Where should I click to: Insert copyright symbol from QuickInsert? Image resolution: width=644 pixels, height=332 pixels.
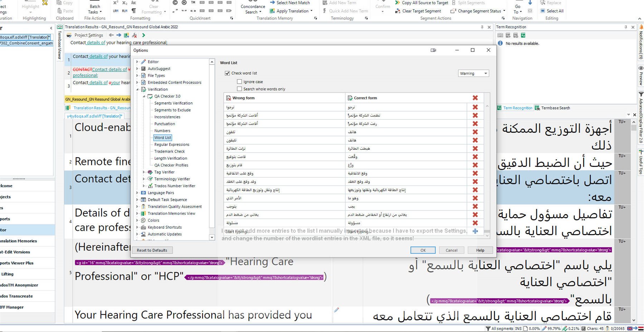coord(175,3)
